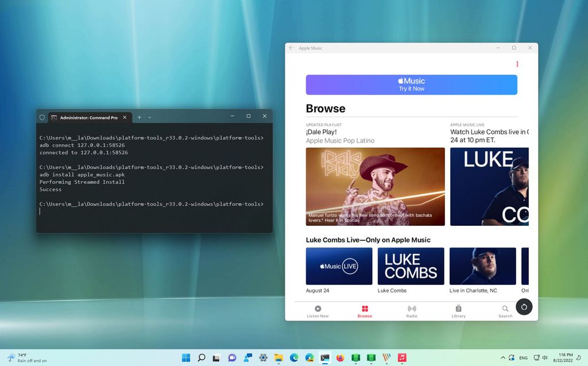Viewport: 588px width, 366px height.
Task: Click the Music Try it Now banner
Action: [411, 84]
